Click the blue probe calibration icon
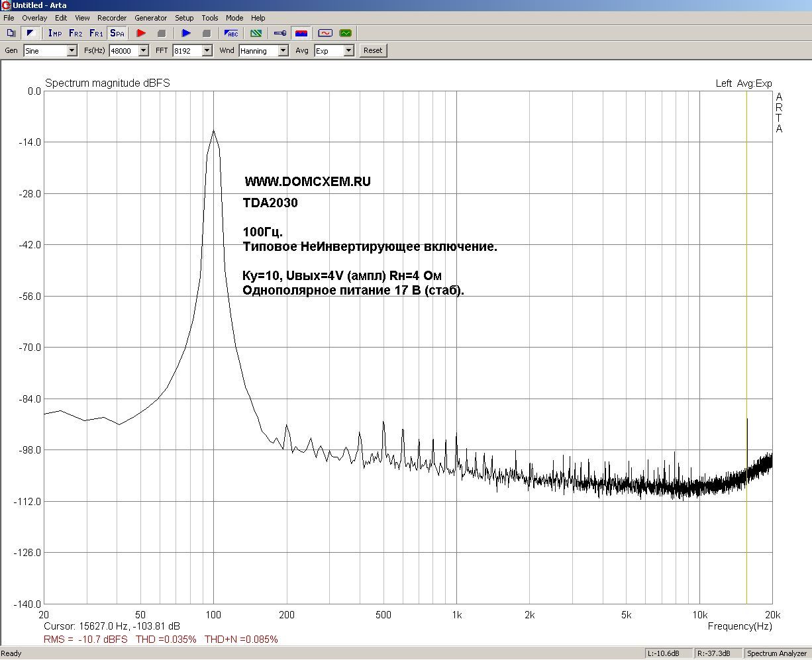 pos(281,32)
